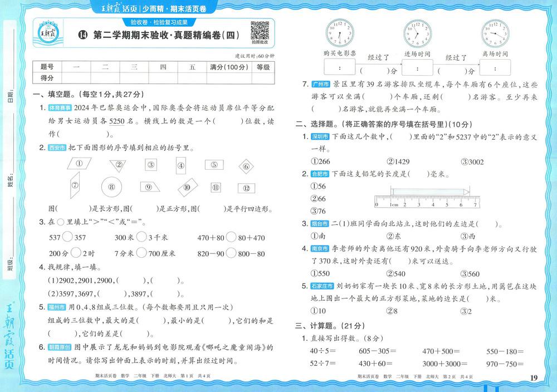557x392 pixels.
Task: Select the triangle shape ②
Action: click(119, 165)
